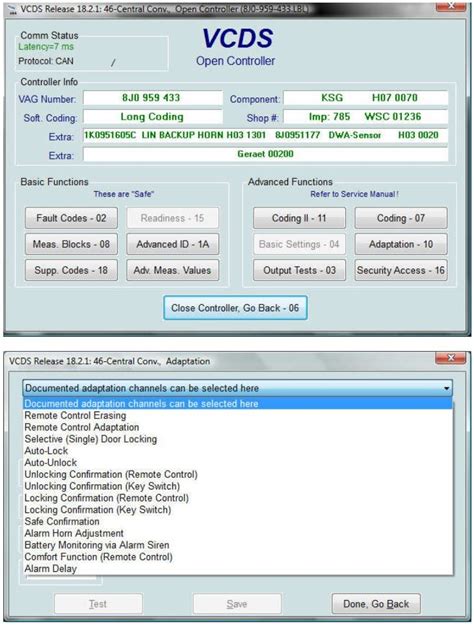This screenshot has width=474, height=626.
Task: Open Coding - 07 function
Action: point(401,218)
